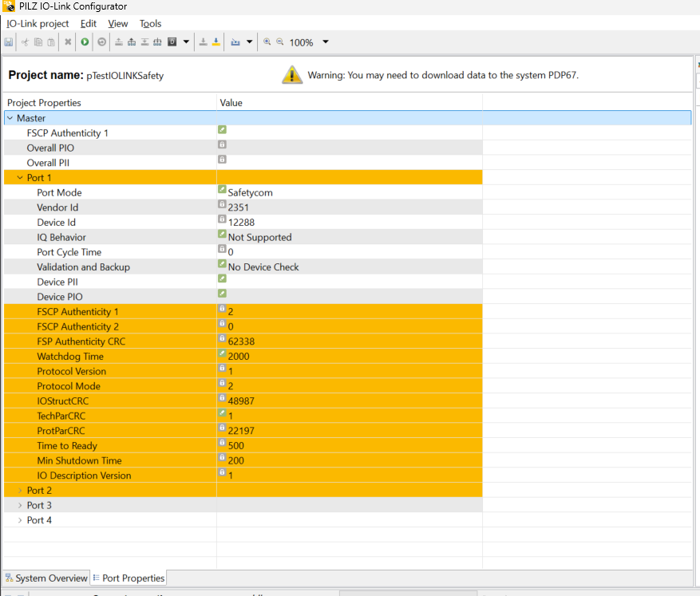This screenshot has height=596, width=700.
Task: Click the upload-to-network icon, second in group
Action: pos(132,42)
